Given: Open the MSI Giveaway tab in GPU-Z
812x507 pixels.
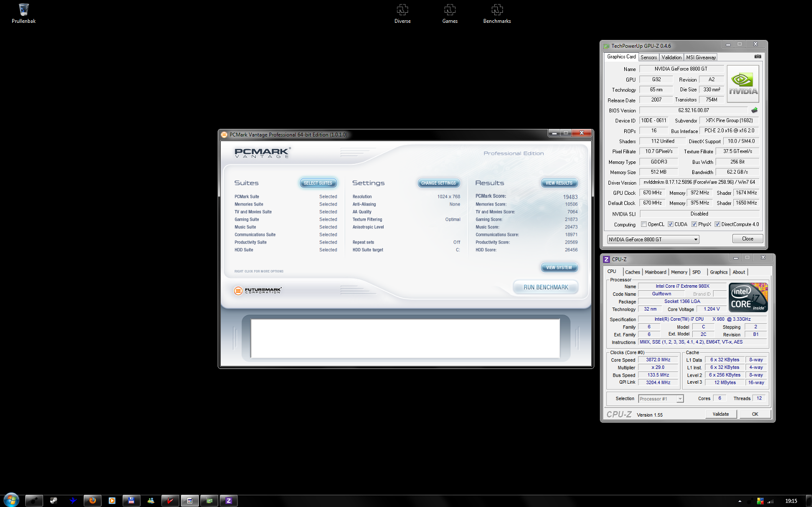Looking at the screenshot, I should 701,57.
